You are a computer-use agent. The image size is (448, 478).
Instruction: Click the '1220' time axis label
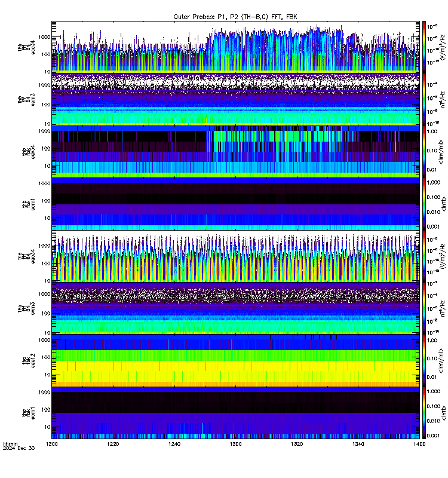point(113,444)
